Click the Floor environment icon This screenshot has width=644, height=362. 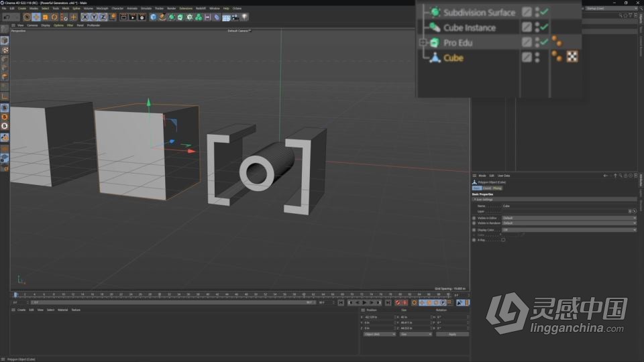tap(226, 17)
